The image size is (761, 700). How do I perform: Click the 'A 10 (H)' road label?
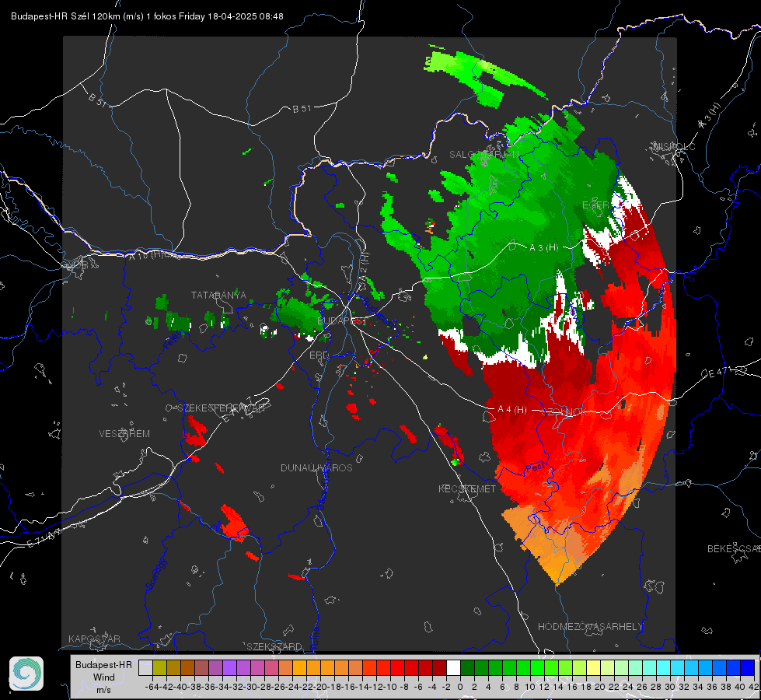click(x=148, y=255)
